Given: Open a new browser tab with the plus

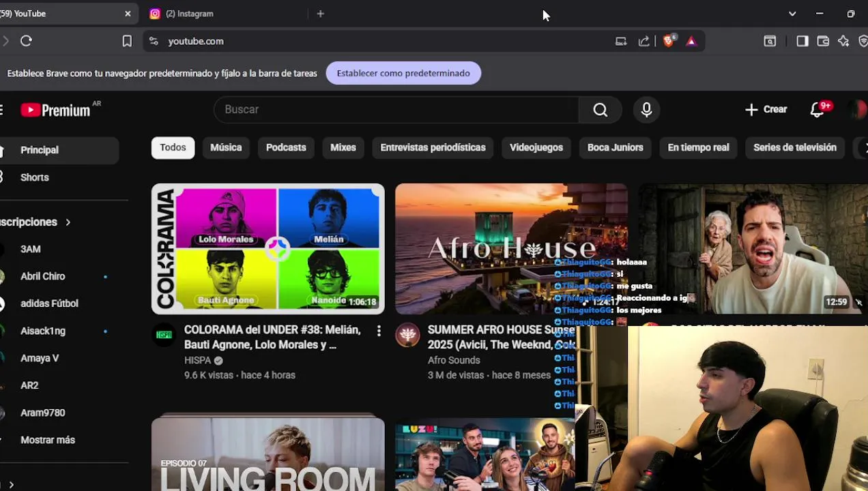Looking at the screenshot, I should click(x=321, y=14).
